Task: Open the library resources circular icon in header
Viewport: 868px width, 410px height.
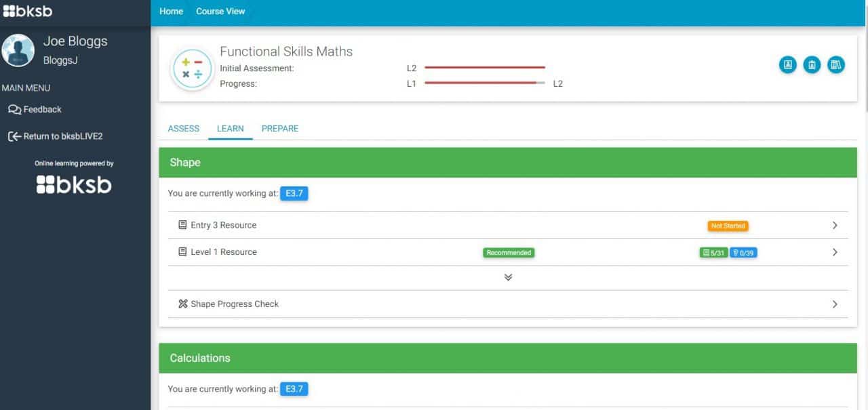Action: [836, 64]
